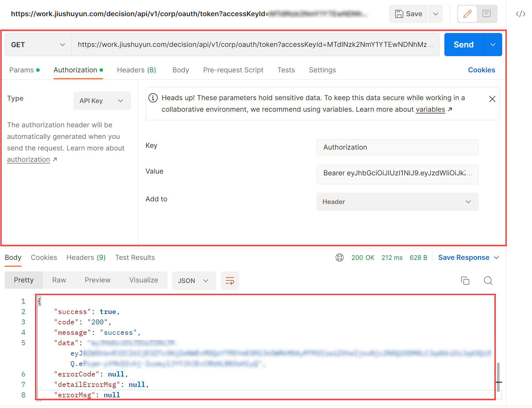
Task: Open the API Key type dropdown
Action: click(x=102, y=101)
